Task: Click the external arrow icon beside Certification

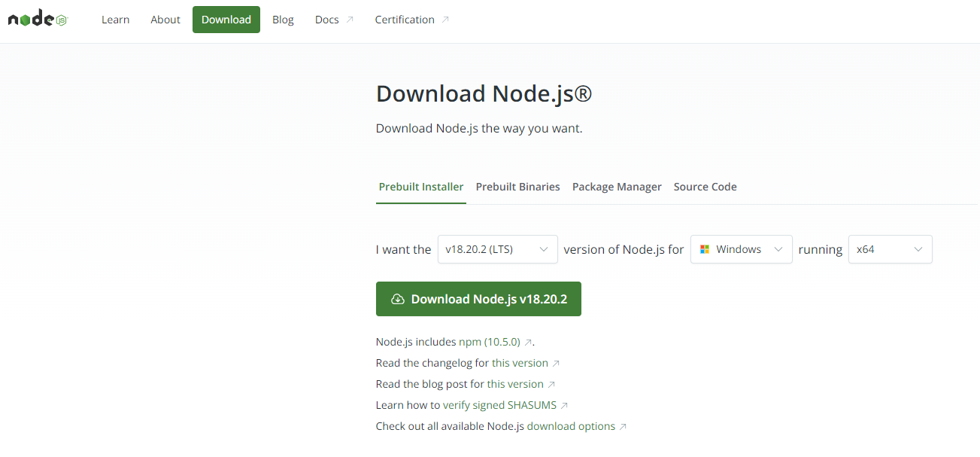Action: point(445,20)
